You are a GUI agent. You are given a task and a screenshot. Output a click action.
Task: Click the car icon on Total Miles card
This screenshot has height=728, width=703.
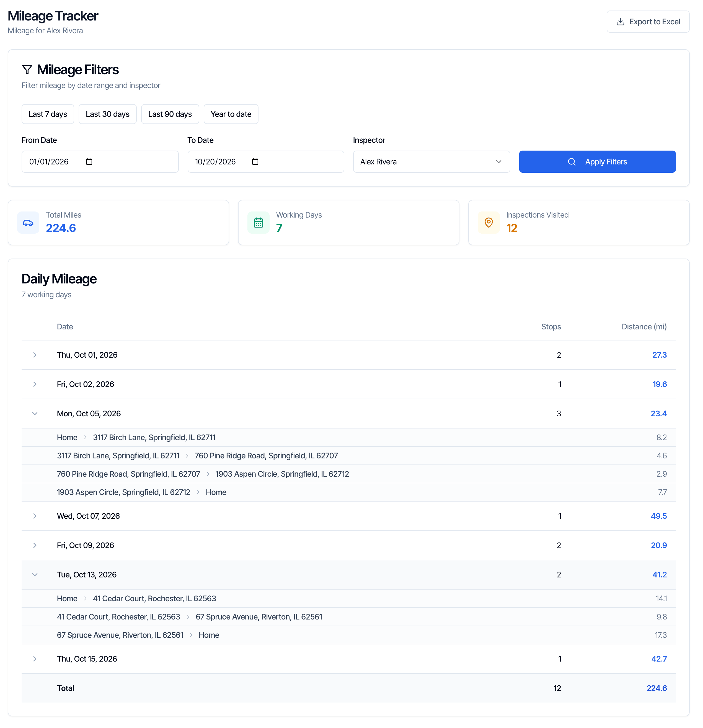28,223
